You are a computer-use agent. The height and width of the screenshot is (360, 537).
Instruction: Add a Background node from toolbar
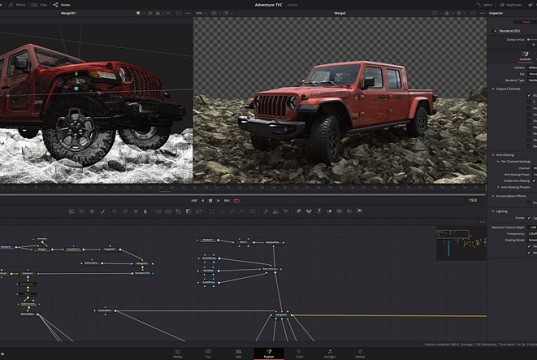[x=72, y=211]
